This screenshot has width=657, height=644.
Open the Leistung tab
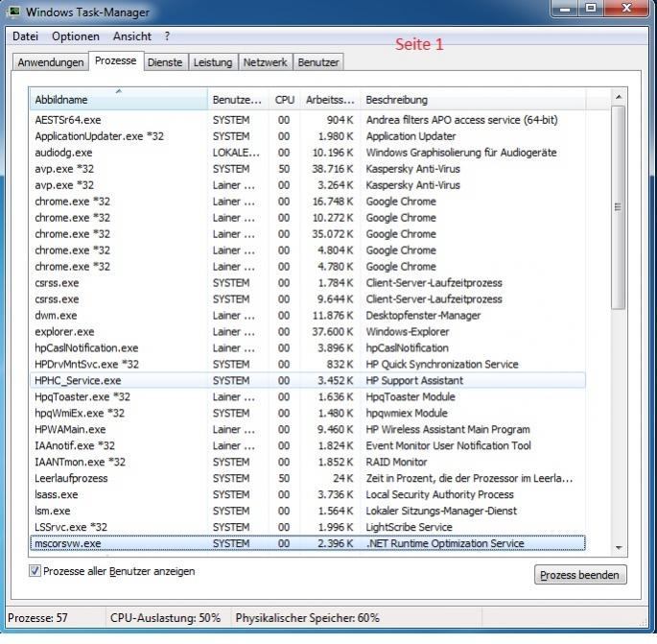tap(213, 62)
